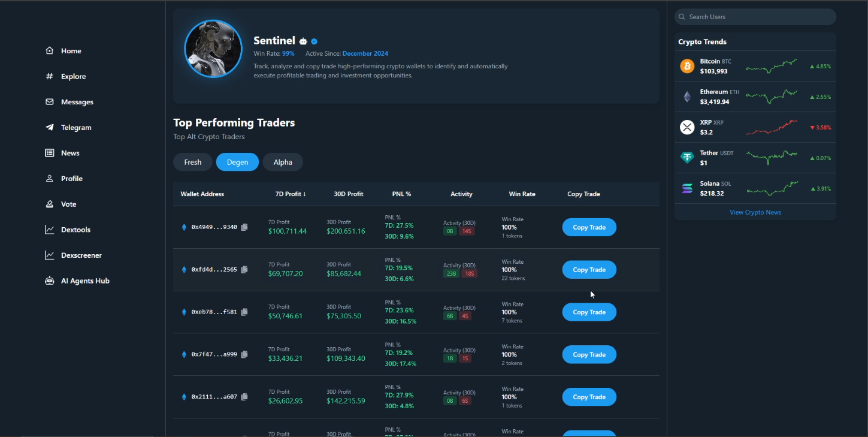
Task: Open the View Crypto News link
Action: coord(755,212)
